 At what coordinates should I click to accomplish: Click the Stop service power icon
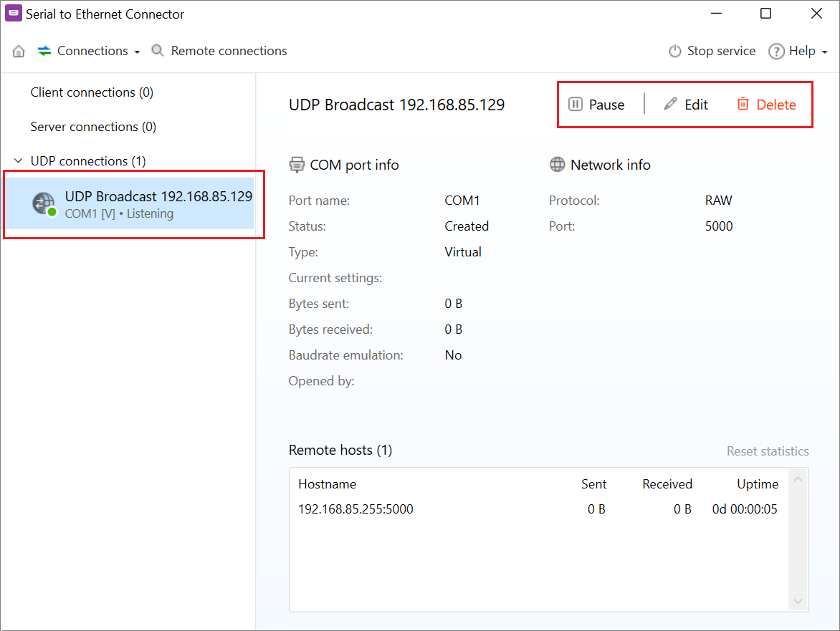pos(675,51)
